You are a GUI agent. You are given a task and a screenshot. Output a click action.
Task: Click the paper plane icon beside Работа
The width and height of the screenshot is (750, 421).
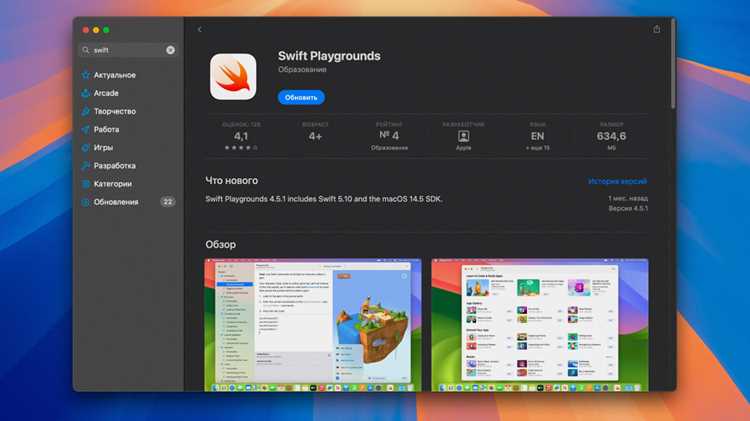86,130
